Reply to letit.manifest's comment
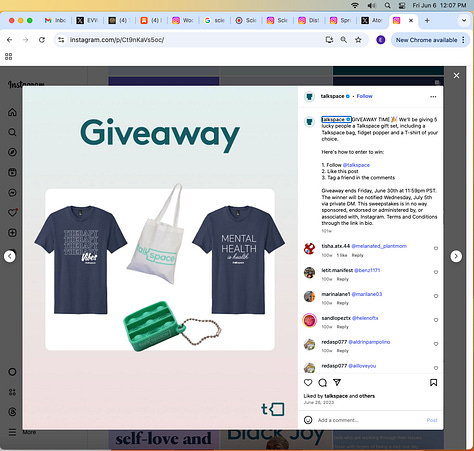474x451 pixels. point(342,279)
